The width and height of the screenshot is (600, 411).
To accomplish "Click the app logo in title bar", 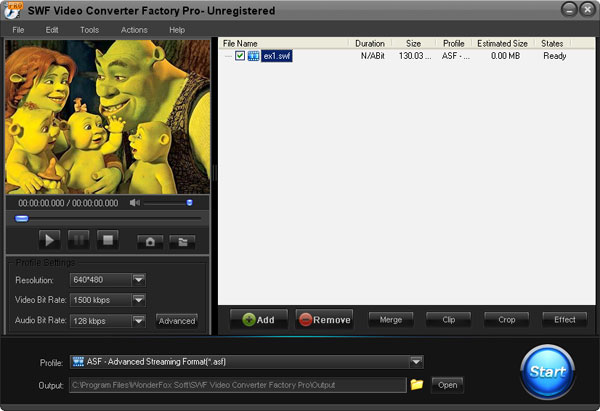I will tap(12, 11).
